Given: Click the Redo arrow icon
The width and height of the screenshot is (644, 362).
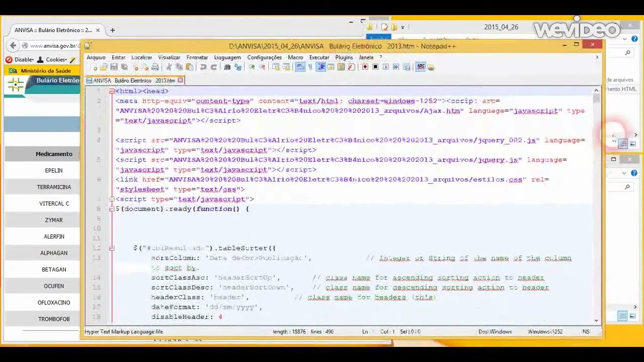Looking at the screenshot, I should 213,67.
